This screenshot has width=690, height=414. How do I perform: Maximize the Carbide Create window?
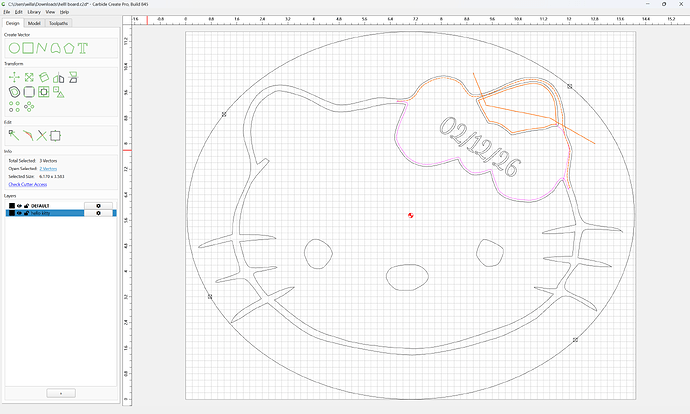click(x=664, y=4)
